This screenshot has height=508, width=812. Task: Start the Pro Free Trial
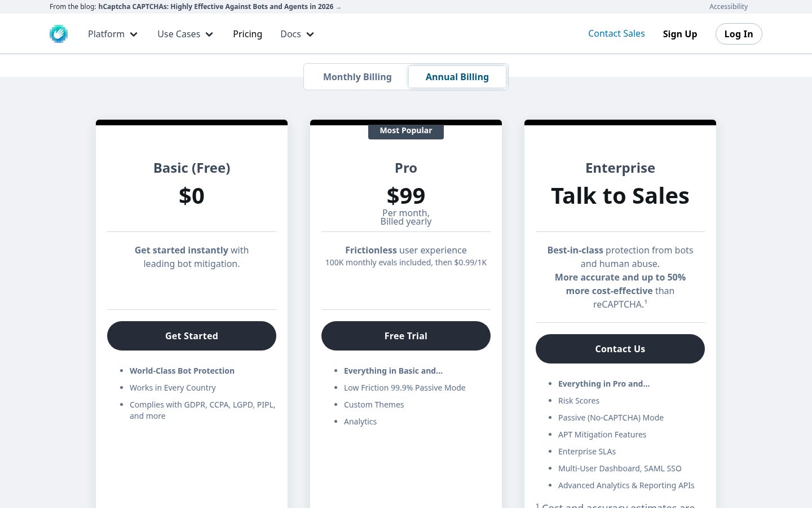pyautogui.click(x=406, y=336)
